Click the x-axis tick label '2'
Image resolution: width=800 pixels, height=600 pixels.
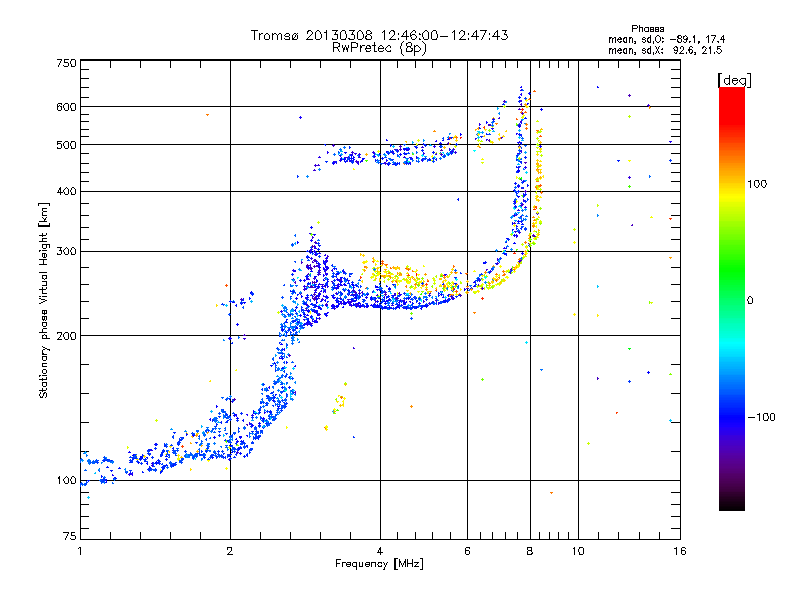pyautogui.click(x=230, y=551)
